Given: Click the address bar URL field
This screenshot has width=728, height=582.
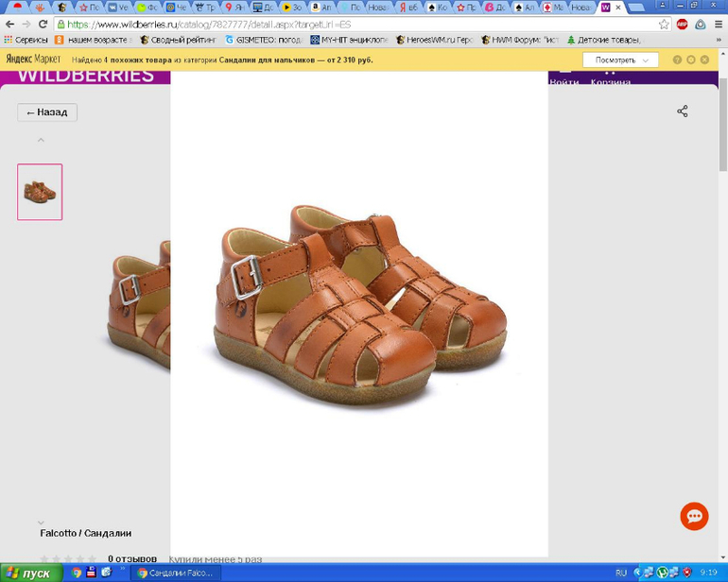Looking at the screenshot, I should (359, 25).
